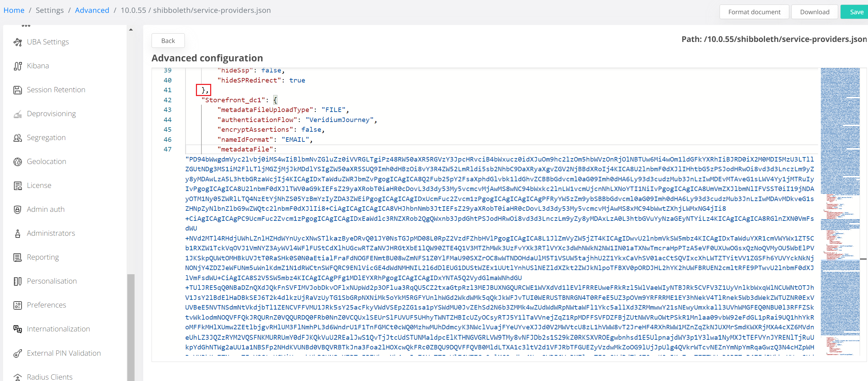
Task: Click the Session Retention icon
Action: pos(18,90)
